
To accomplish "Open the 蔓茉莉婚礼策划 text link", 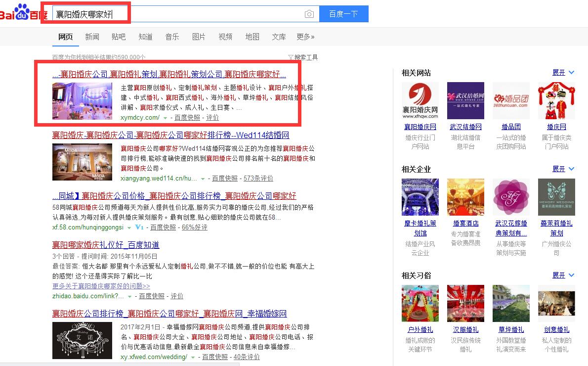I will pos(556,228).
